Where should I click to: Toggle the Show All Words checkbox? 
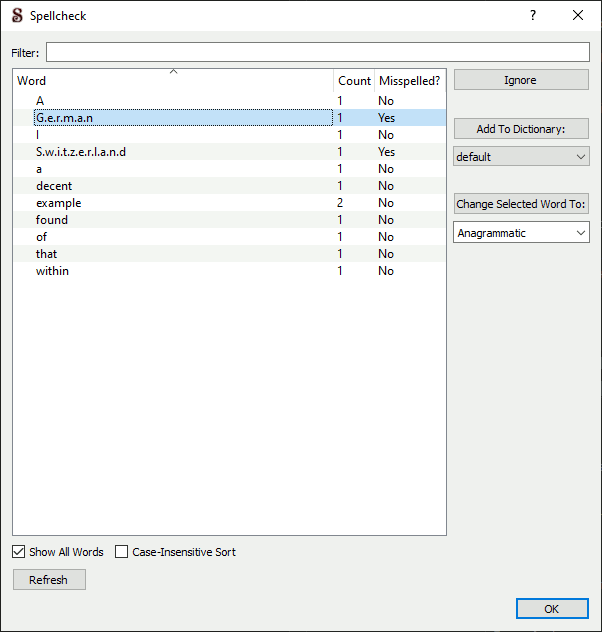(19, 552)
